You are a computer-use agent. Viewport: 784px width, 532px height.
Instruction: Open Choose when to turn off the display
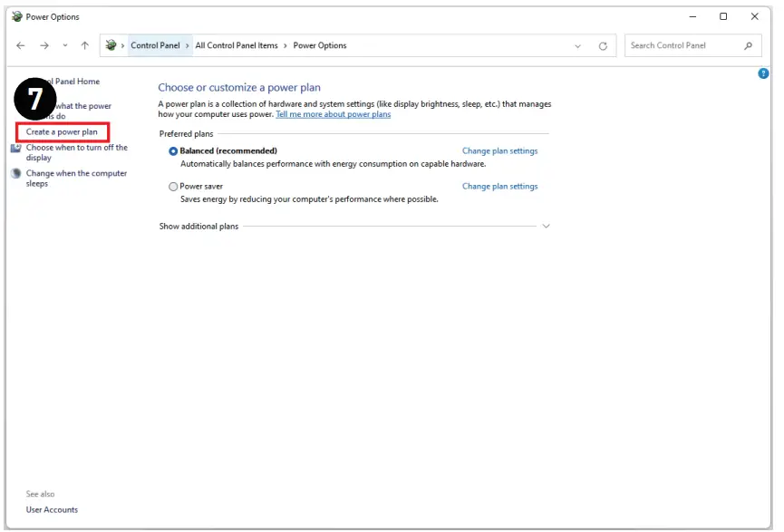click(x=76, y=152)
